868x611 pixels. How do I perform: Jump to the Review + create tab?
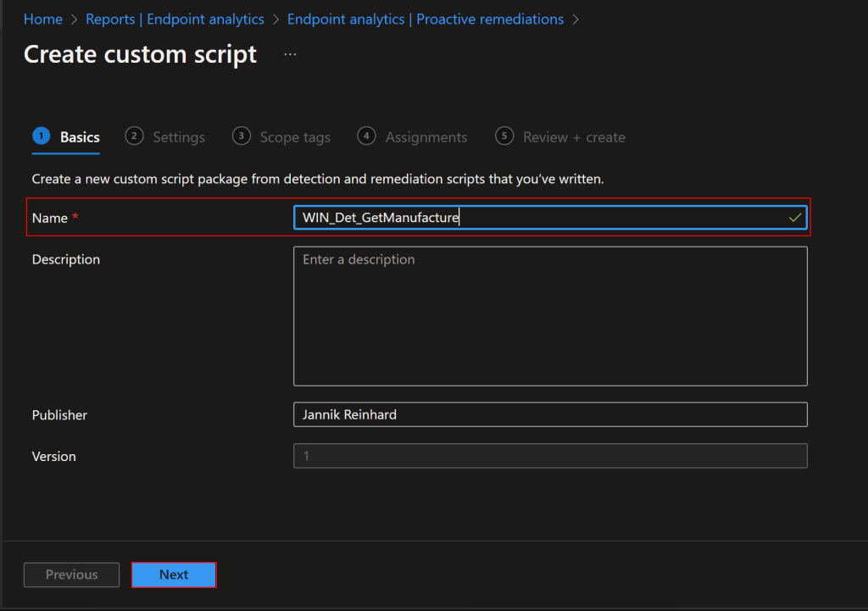pyautogui.click(x=574, y=137)
